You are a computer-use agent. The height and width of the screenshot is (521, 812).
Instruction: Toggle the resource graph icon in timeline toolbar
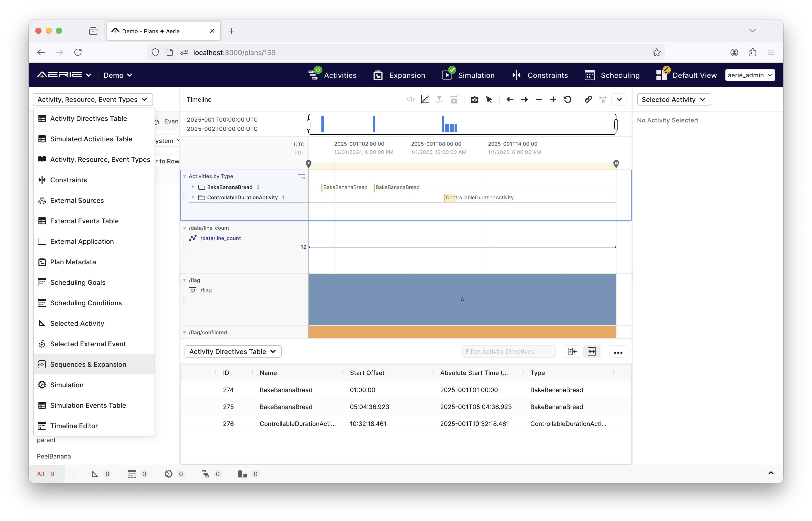pyautogui.click(x=425, y=99)
